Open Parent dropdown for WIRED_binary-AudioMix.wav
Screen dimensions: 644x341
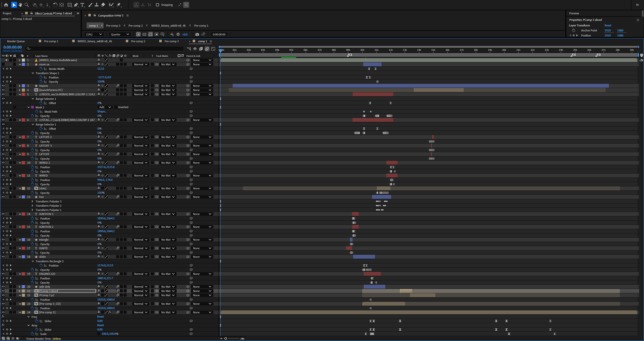click(202, 60)
